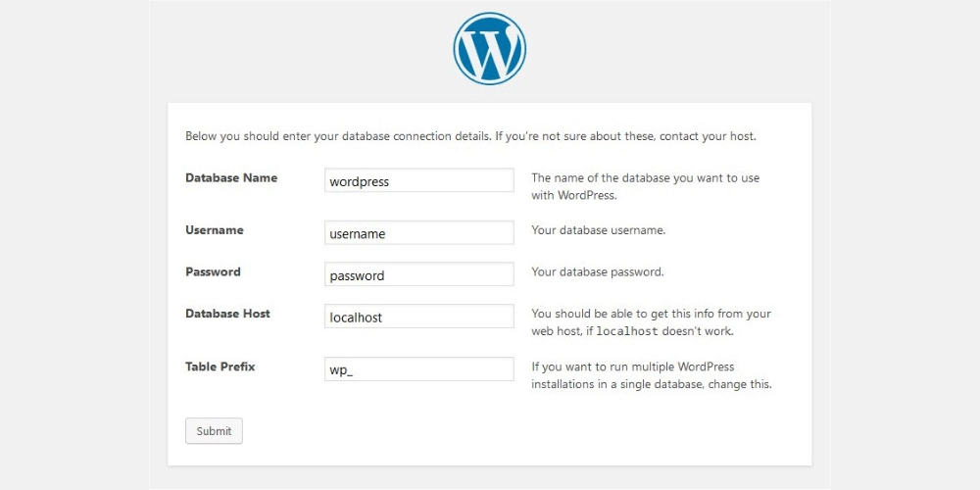Click the database name description text

pos(645,186)
